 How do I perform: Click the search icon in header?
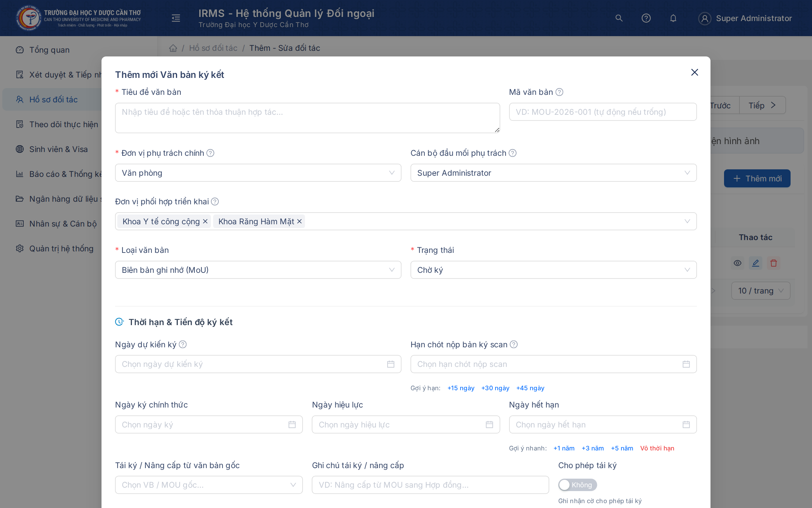coord(619,18)
